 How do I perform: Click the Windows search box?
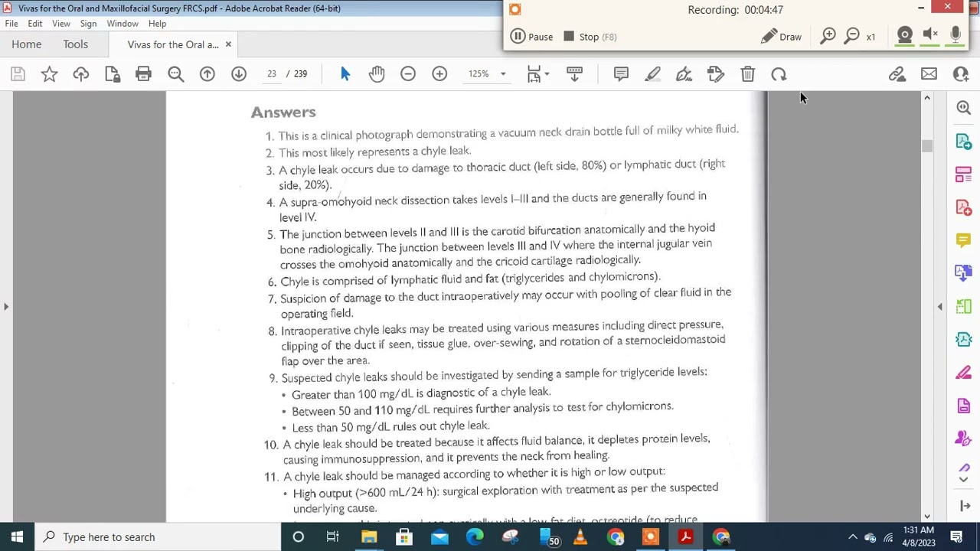(158, 537)
